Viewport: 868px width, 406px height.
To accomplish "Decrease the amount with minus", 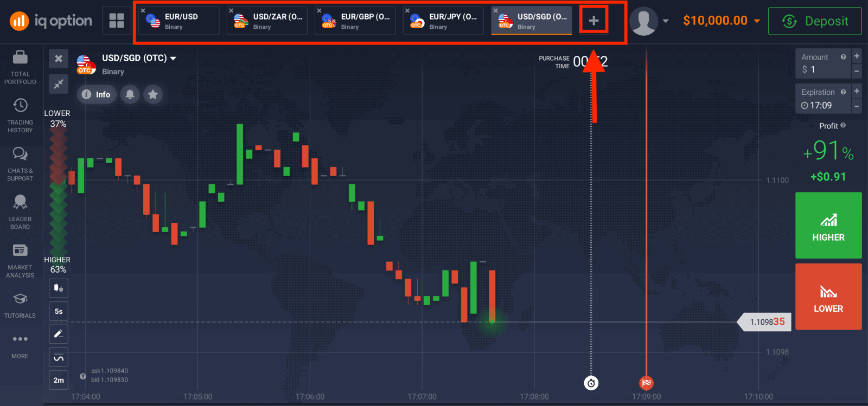I will (857, 71).
